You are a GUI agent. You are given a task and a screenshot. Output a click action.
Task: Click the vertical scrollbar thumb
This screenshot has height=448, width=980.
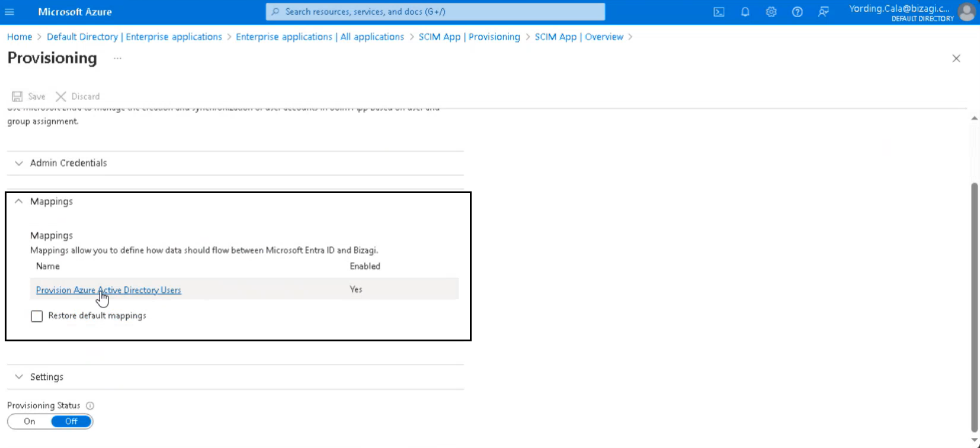pos(974,308)
